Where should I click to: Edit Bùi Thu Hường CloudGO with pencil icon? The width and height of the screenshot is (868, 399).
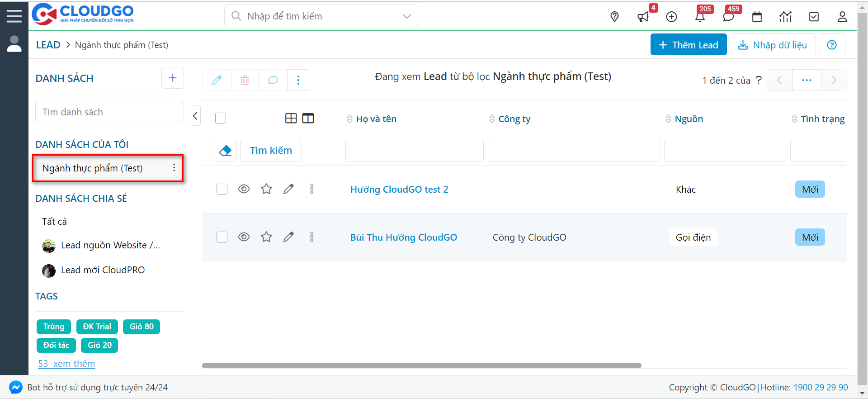coord(288,237)
